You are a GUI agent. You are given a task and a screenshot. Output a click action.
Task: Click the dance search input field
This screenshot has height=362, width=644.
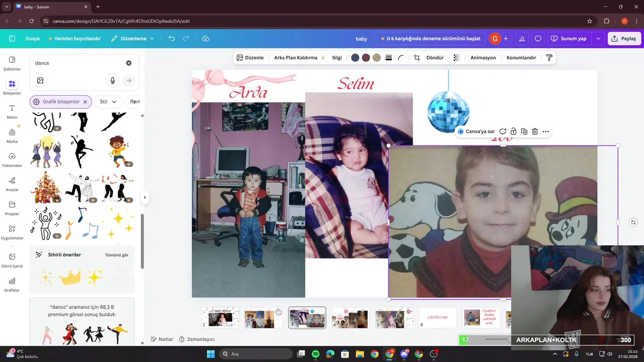coord(78,63)
